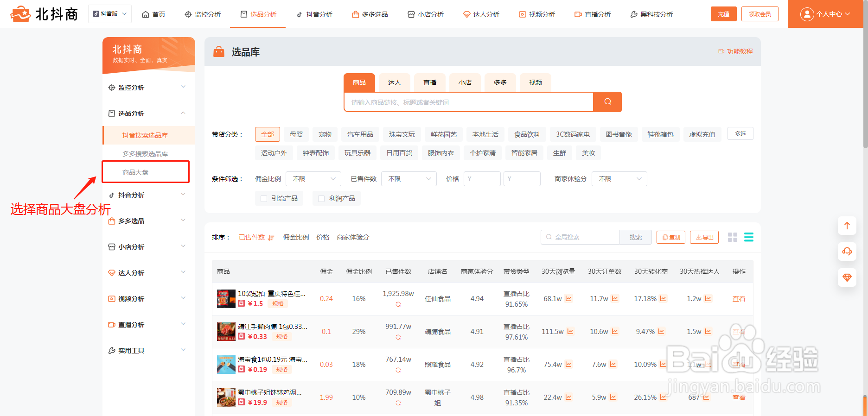Switch to list view icon
Viewport: 868px width, 416px height.
coord(749,237)
